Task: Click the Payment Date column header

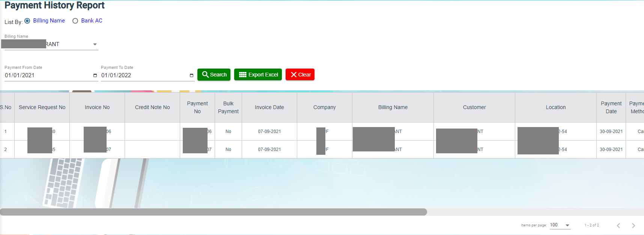Action: 611,107
